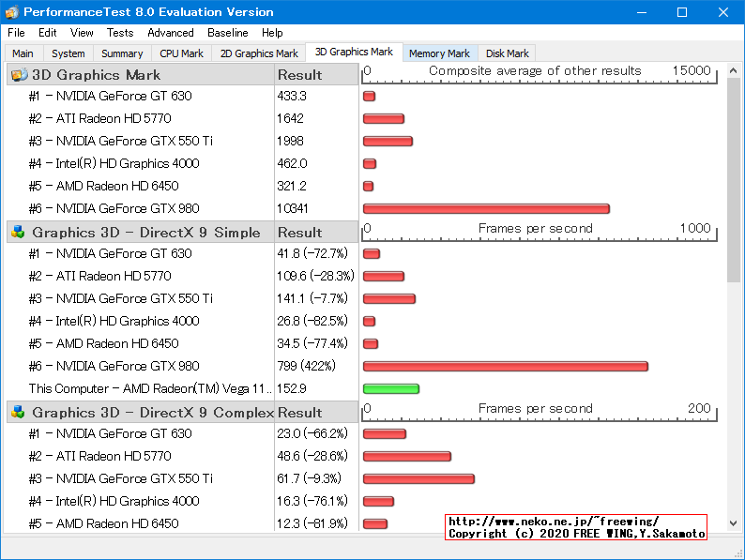This screenshot has height=560, width=745.
Task: Open the Baseline menu
Action: click(228, 33)
